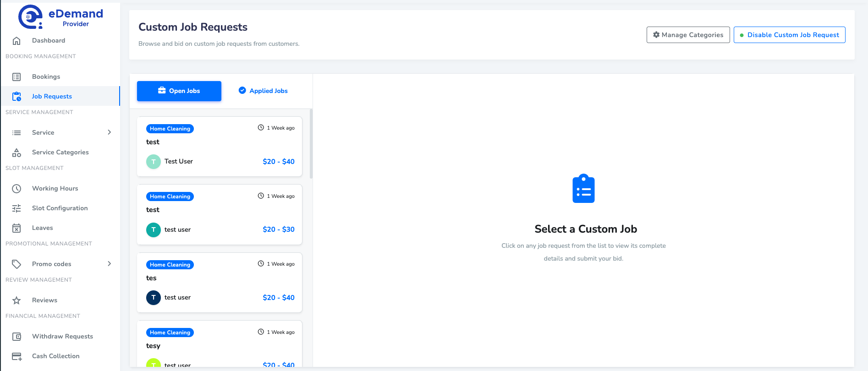868x371 pixels.
Task: Click the Bookings list icon
Action: 16,77
